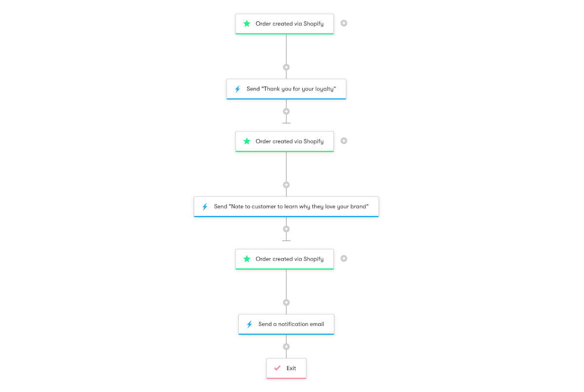The image size is (584, 392).
Task: Select the star icon on the third Shopify trigger
Action: pos(246,259)
